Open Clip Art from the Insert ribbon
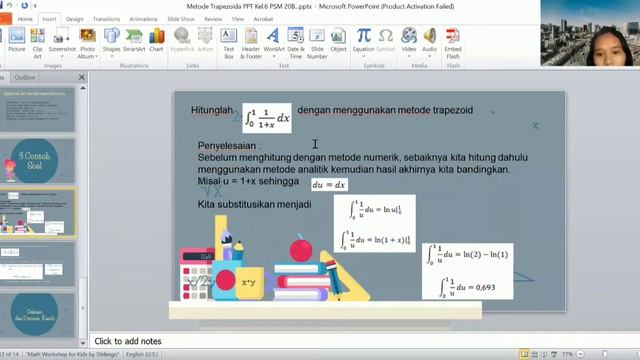Image resolution: width=640 pixels, height=360 pixels. pyautogui.click(x=38, y=43)
